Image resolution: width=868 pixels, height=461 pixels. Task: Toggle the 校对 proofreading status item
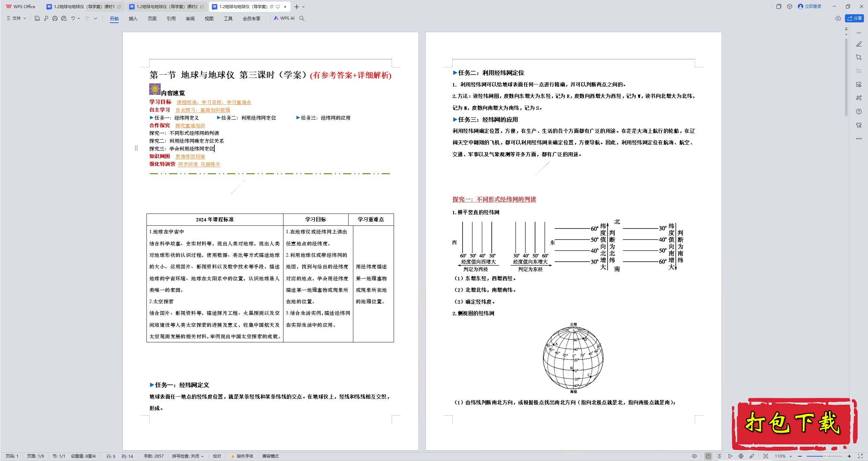coord(217,456)
